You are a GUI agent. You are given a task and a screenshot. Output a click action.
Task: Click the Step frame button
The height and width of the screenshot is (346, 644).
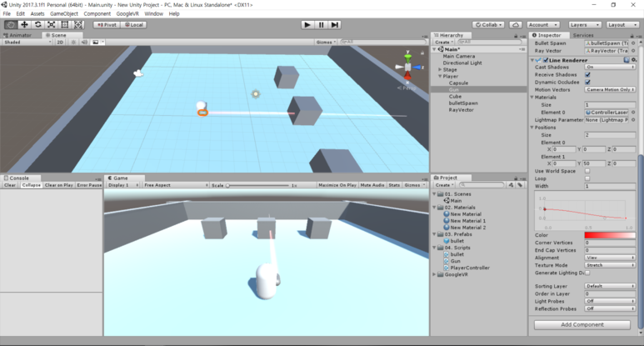click(x=335, y=25)
